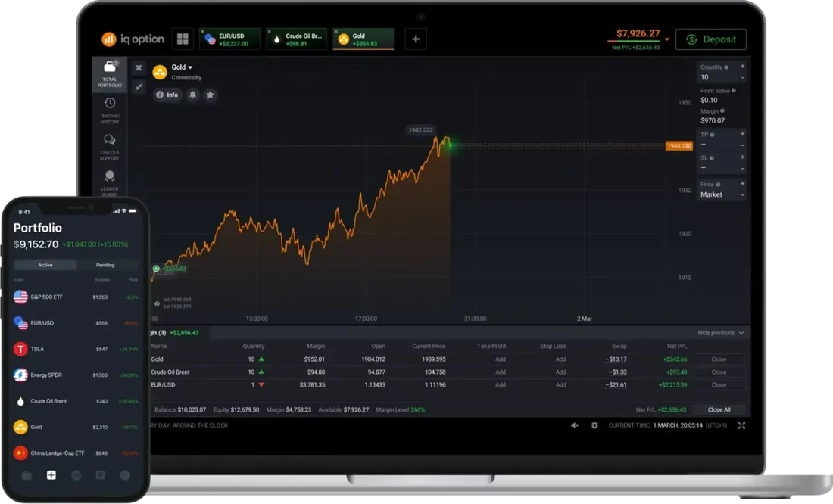Toggle fullscreen with the expand icon
Screen dimensions: 833x504
[x=741, y=425]
